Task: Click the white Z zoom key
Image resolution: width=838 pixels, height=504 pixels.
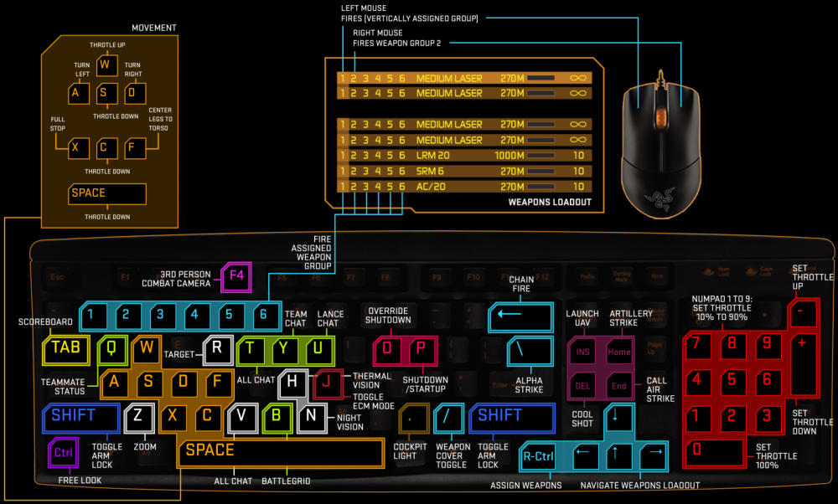Action: pyautogui.click(x=139, y=417)
